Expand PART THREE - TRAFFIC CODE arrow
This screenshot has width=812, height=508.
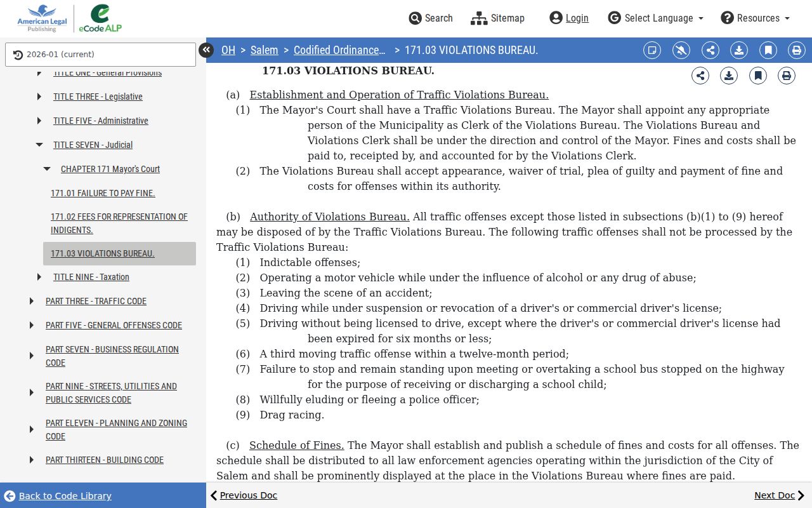click(x=32, y=301)
